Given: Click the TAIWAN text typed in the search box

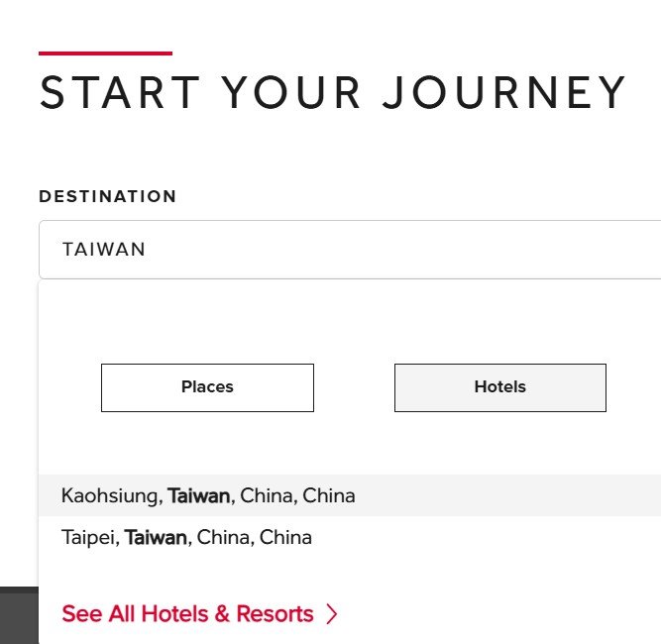Looking at the screenshot, I should point(104,250).
